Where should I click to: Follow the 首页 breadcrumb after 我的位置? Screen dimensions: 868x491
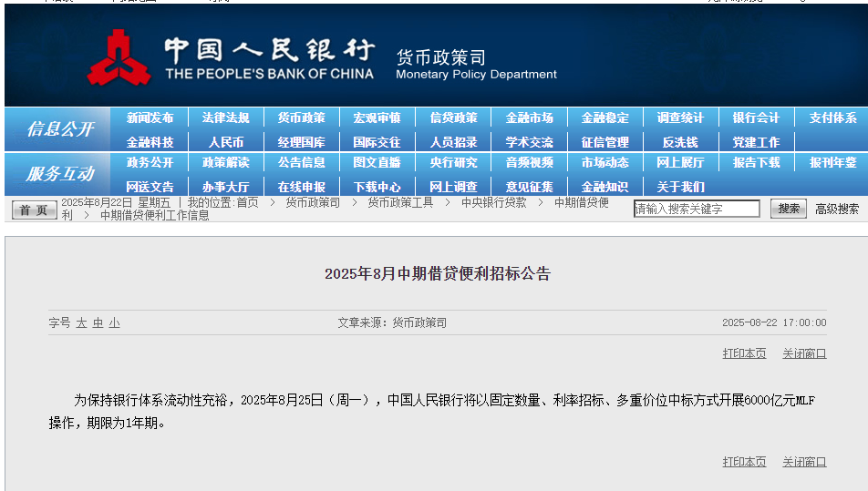click(247, 202)
